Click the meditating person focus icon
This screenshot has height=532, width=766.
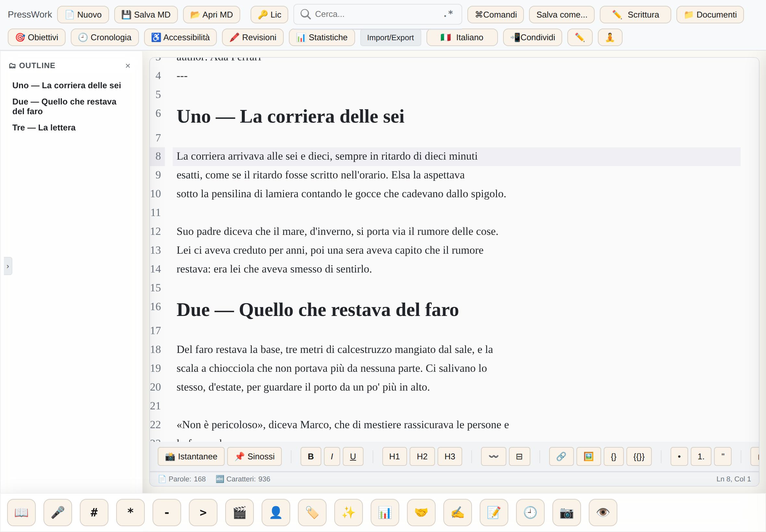(610, 37)
